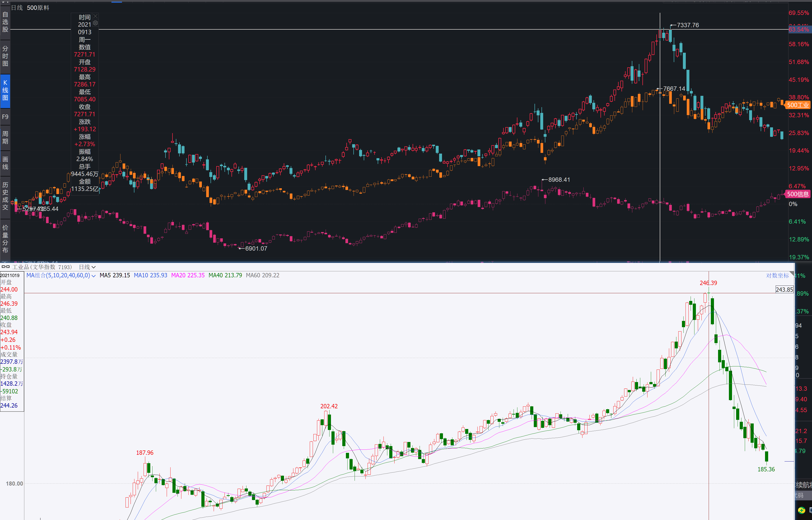The image size is (812, 520).
Task: Click the 500原料 chart title
Action: click(x=38, y=8)
